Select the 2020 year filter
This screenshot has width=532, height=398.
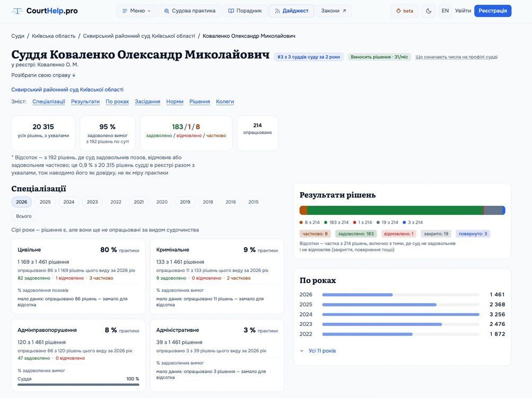pos(162,202)
